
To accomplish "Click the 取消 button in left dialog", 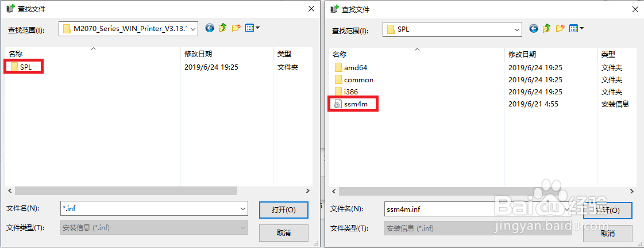I will click(283, 233).
